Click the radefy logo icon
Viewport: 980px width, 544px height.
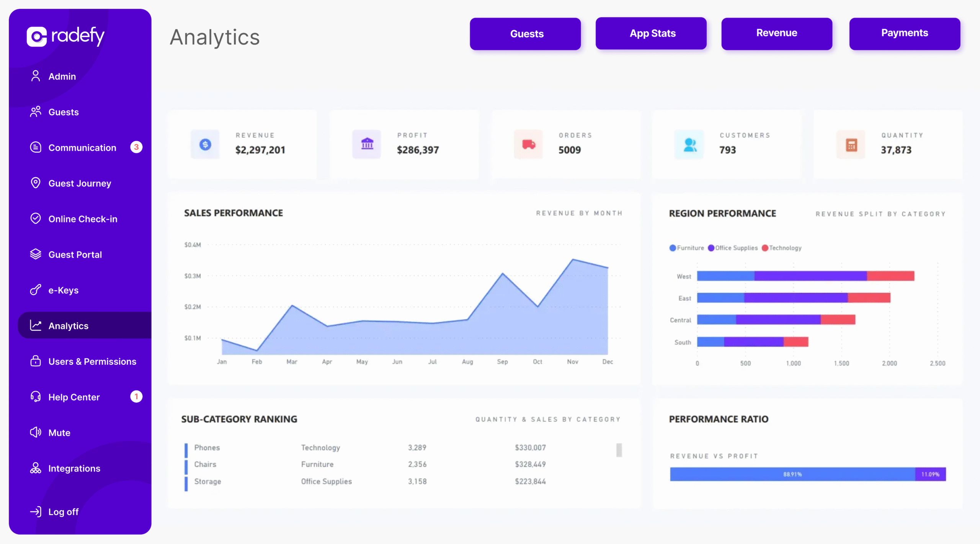pos(37,37)
